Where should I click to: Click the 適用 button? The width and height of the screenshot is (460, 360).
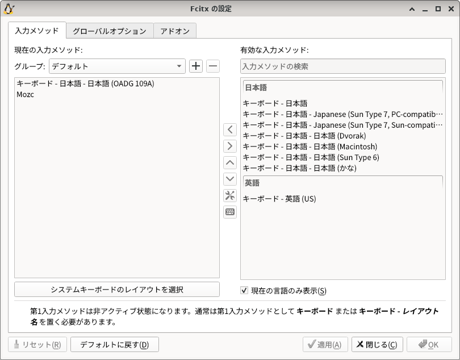325,344
